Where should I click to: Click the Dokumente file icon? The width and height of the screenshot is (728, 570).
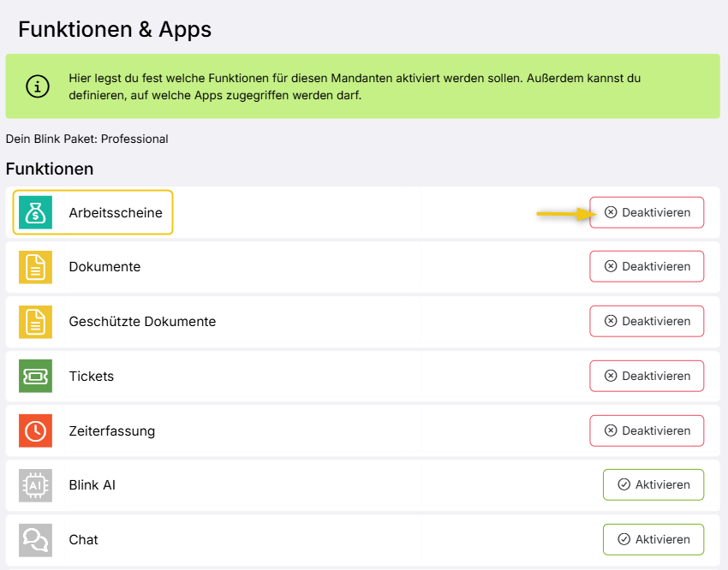(35, 267)
